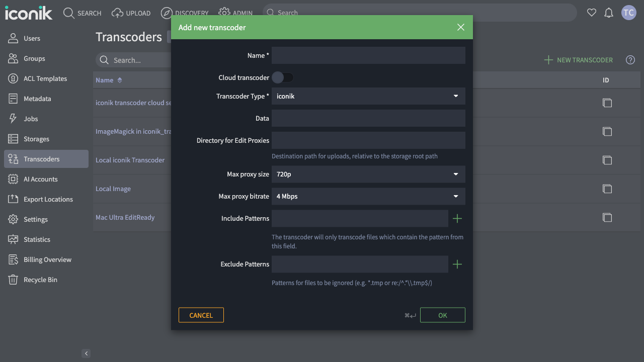Open the Jobs section in the sidebar
This screenshot has width=644, height=362.
[32, 119]
